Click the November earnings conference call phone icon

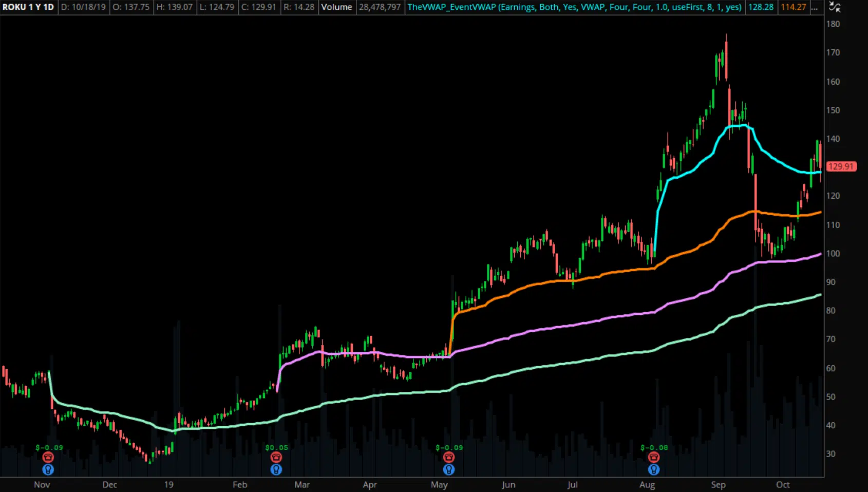click(x=48, y=458)
